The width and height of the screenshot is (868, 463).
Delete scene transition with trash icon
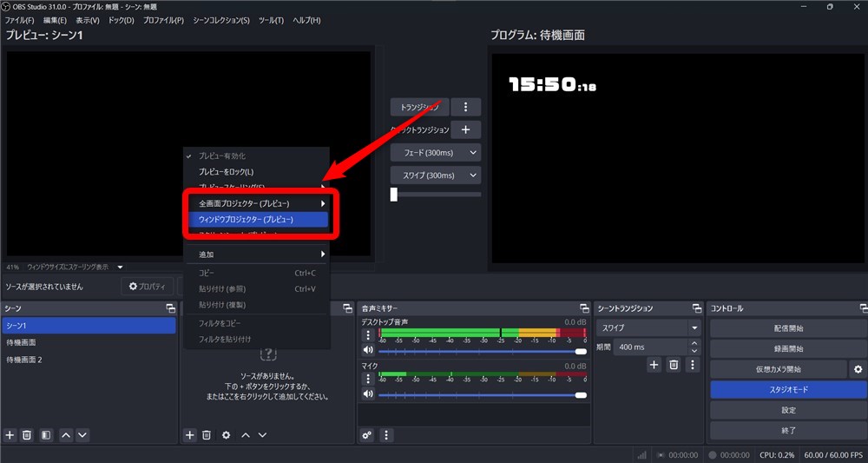pyautogui.click(x=674, y=365)
